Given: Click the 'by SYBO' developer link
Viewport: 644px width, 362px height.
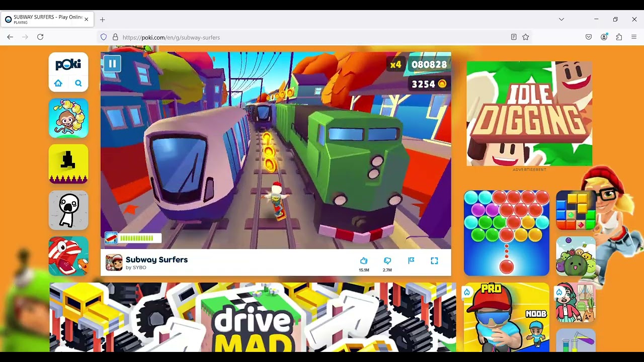Looking at the screenshot, I should (136, 268).
